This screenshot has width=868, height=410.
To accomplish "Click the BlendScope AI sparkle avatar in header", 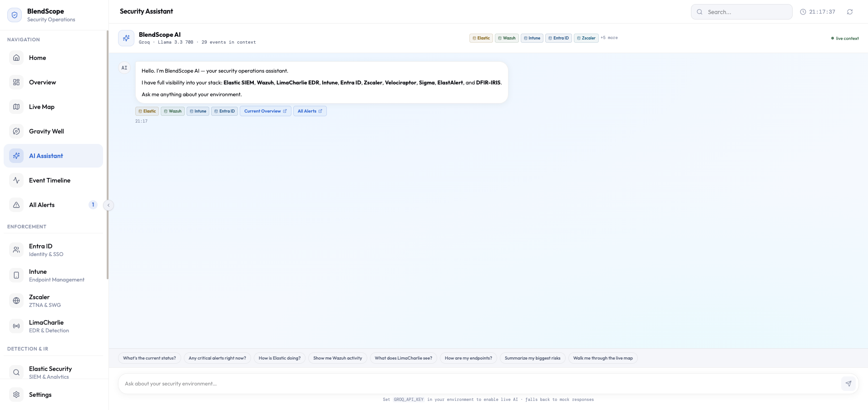I will coord(126,38).
